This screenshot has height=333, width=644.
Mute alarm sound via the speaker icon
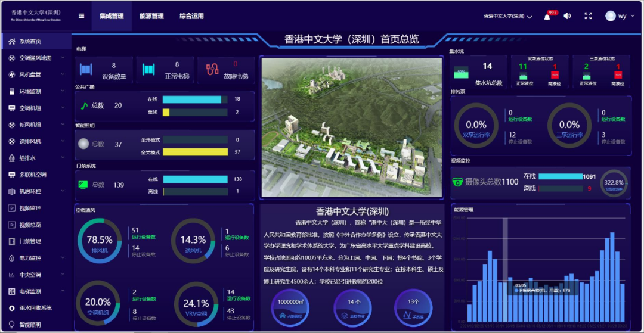(567, 16)
